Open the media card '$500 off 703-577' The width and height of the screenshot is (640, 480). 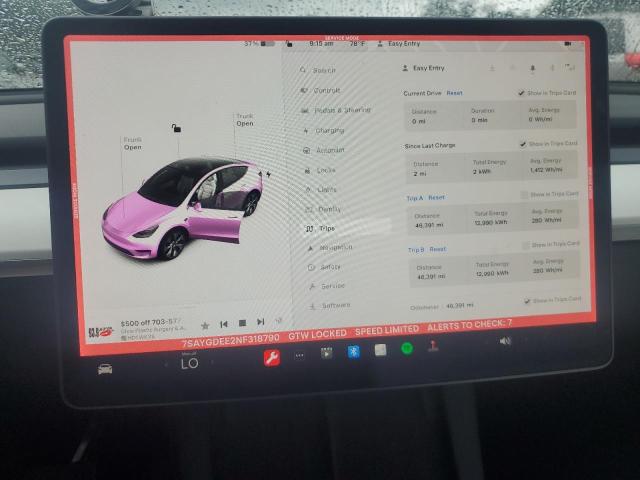click(153, 329)
